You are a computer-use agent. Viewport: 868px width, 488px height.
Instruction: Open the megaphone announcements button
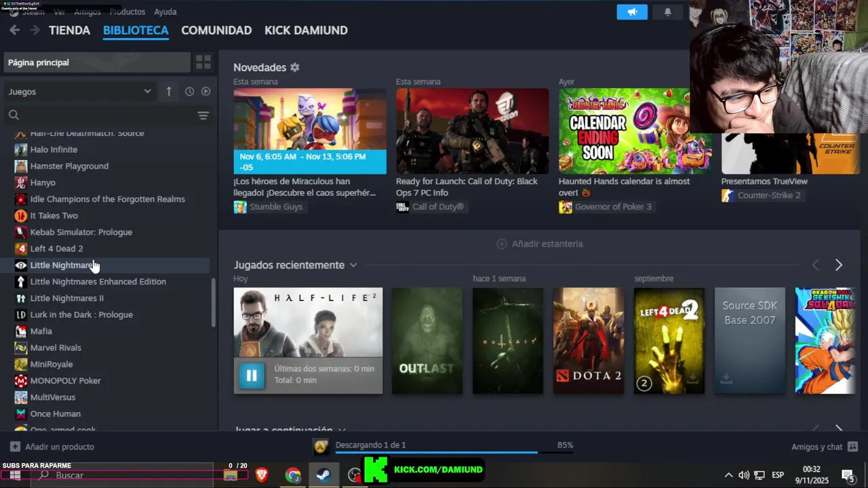pyautogui.click(x=632, y=12)
